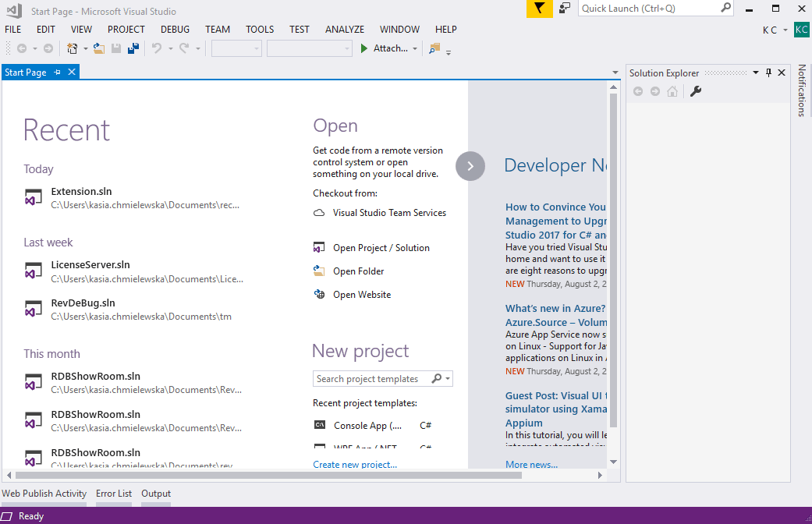Click the New Project toolbar icon
The width and height of the screenshot is (812, 524).
point(72,48)
